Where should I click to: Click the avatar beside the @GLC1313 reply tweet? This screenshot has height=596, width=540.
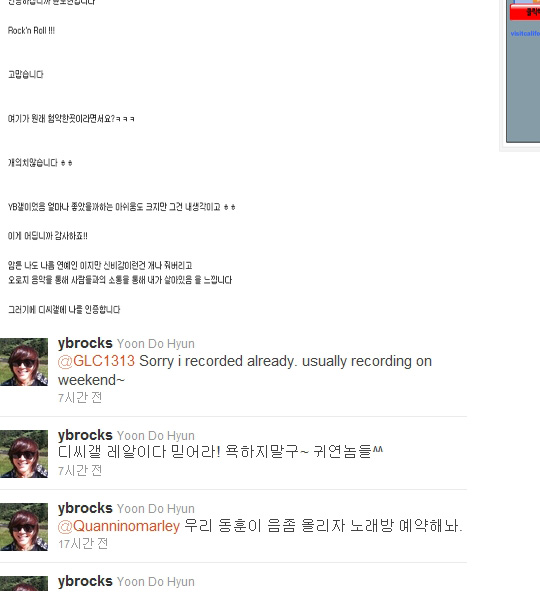coord(24,362)
